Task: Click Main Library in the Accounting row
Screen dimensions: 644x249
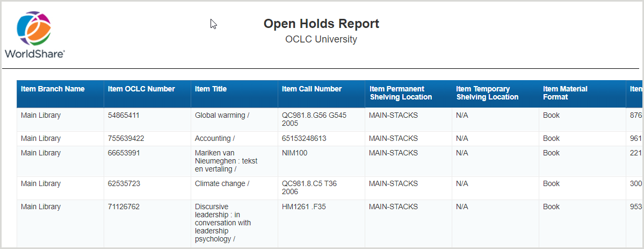Action: [x=41, y=138]
